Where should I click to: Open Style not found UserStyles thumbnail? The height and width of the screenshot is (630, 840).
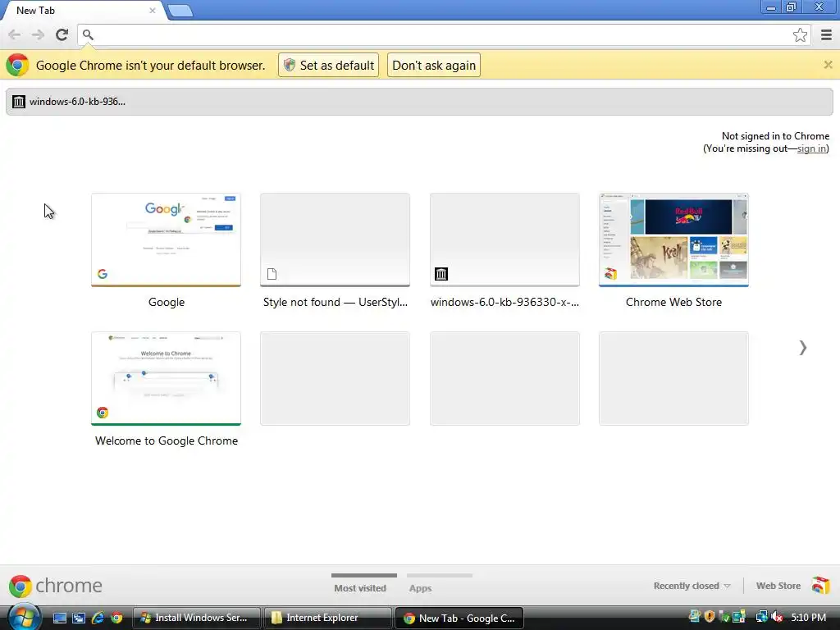click(335, 240)
